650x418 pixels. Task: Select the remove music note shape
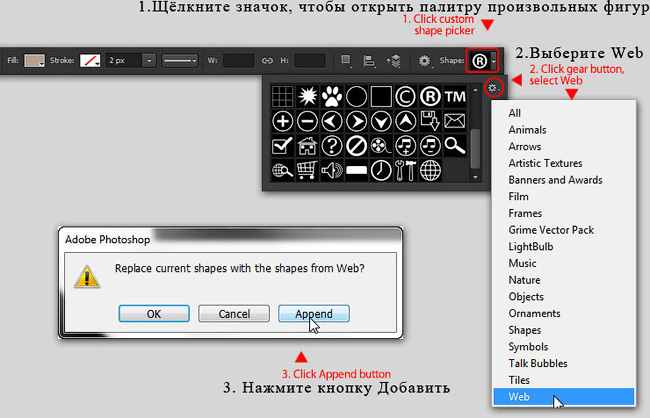(430, 146)
